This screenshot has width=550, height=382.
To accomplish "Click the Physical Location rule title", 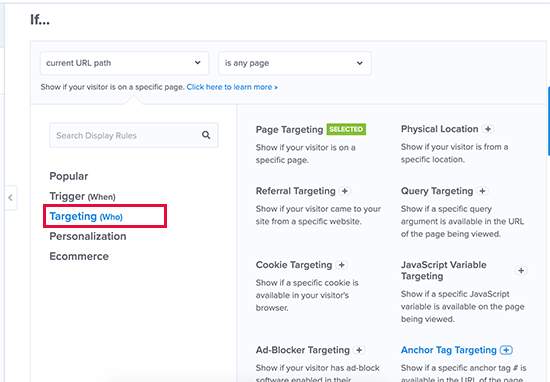I will 440,129.
